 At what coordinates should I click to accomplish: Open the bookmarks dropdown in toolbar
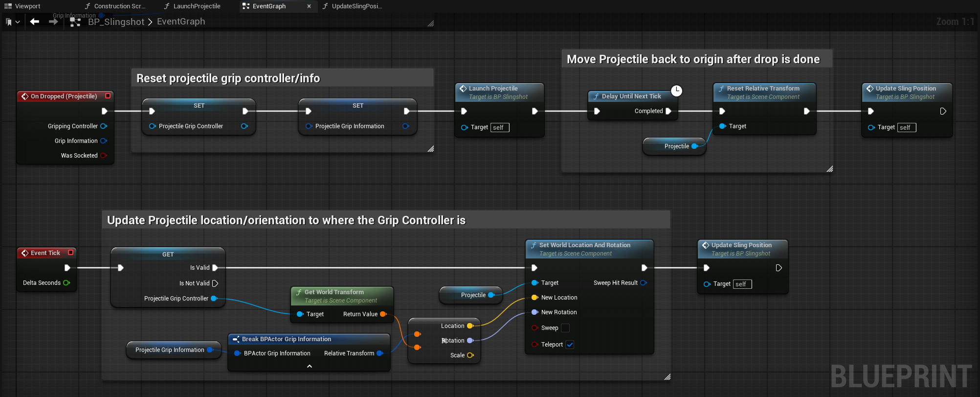tap(13, 22)
